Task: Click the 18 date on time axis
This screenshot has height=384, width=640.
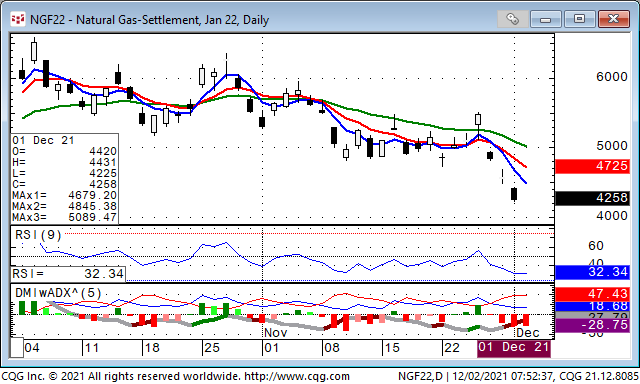Action: coord(152,348)
